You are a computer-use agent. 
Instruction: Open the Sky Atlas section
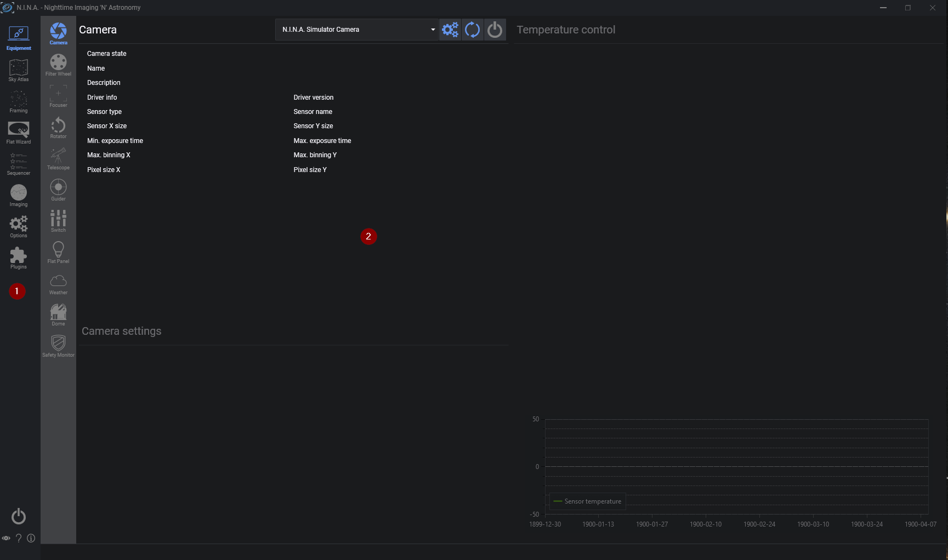click(19, 70)
